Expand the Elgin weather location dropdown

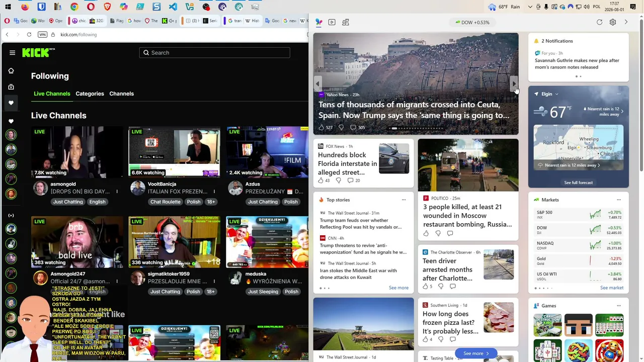[x=556, y=94]
